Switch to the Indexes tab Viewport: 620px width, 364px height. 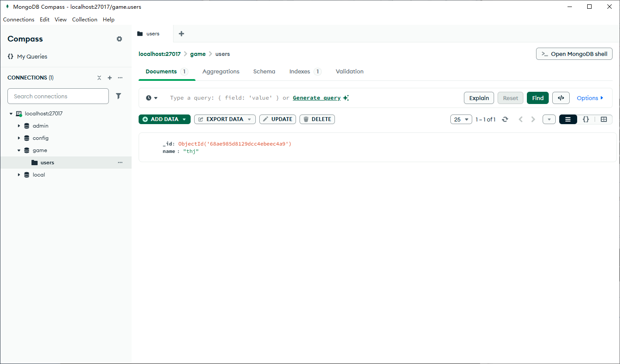pos(305,72)
